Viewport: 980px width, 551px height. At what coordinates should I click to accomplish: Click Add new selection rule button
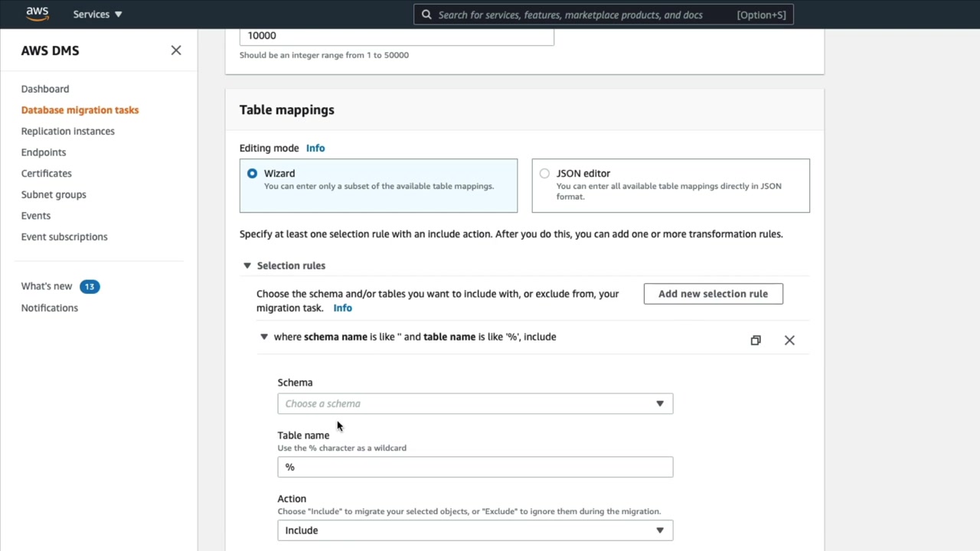pos(713,294)
